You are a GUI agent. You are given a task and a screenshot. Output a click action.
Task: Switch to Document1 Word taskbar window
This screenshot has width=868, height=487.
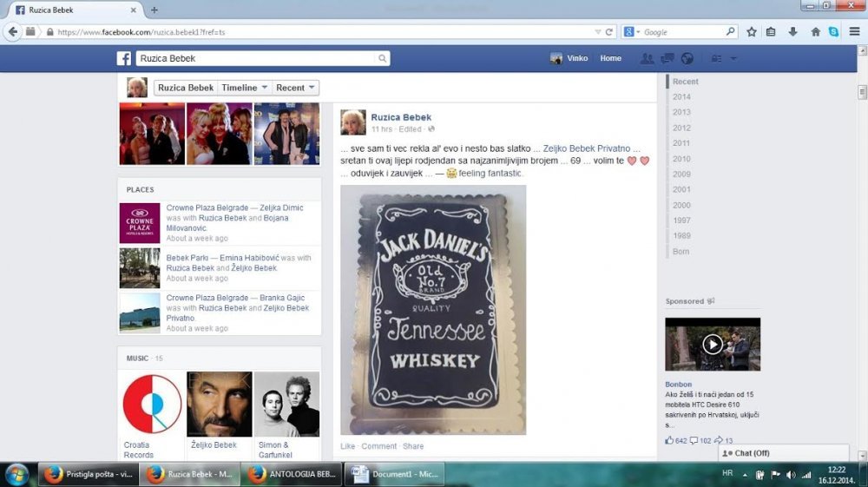[x=393, y=474]
